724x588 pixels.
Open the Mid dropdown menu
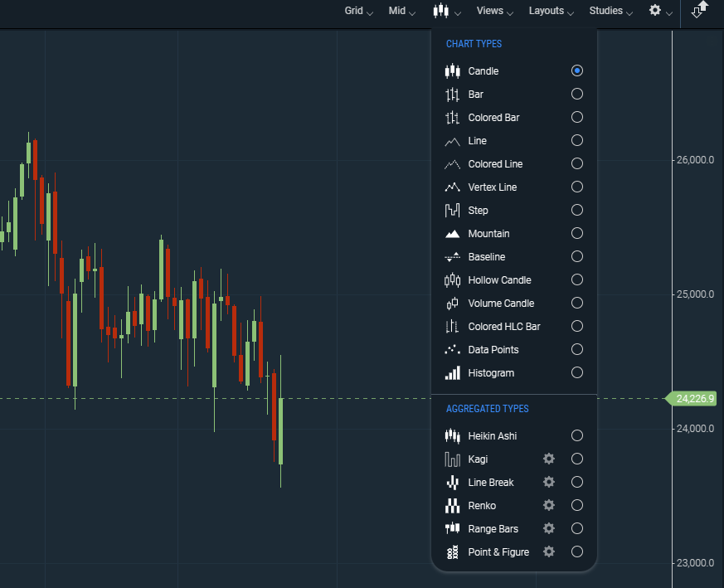(x=401, y=11)
